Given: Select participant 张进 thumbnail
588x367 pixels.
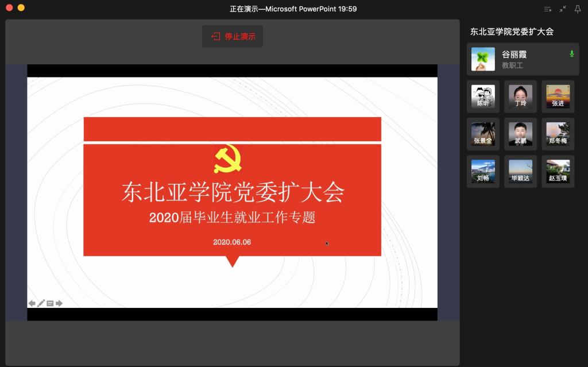Looking at the screenshot, I should click(558, 96).
